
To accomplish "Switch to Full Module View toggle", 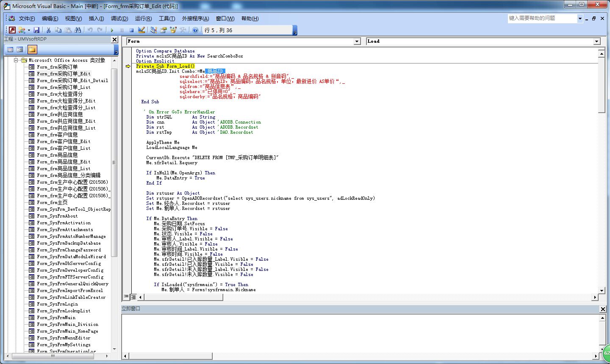I will pos(133,297).
